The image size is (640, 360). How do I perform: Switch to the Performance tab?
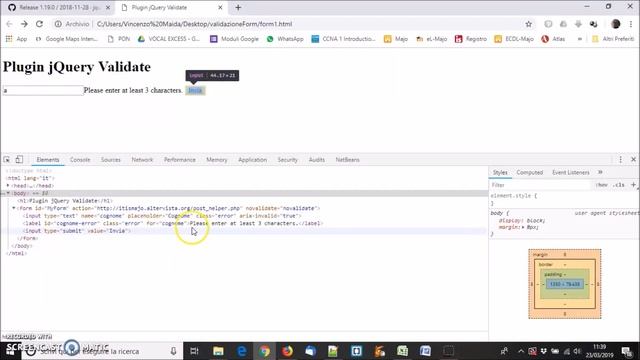[x=180, y=160]
